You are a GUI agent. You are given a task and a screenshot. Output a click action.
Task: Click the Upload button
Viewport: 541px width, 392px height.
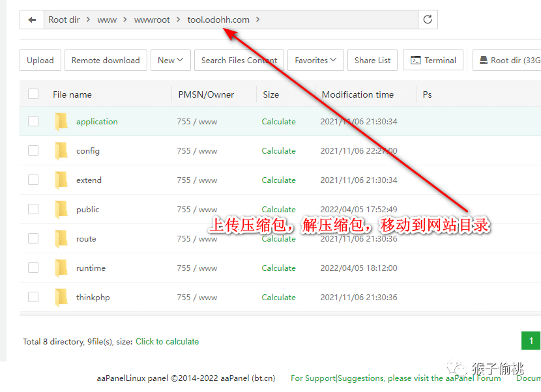tap(40, 61)
